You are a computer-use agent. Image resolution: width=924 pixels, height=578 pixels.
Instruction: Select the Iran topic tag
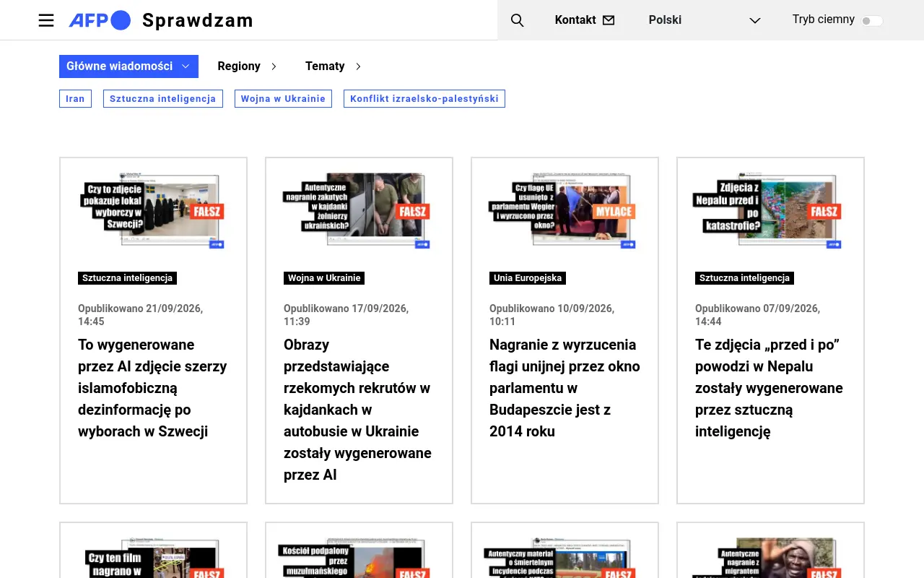tap(75, 99)
